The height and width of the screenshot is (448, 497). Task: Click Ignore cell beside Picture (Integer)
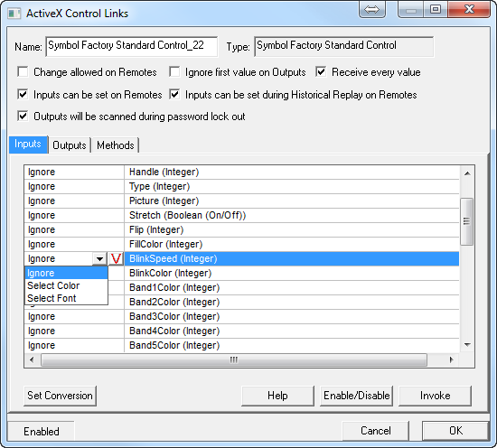74,201
